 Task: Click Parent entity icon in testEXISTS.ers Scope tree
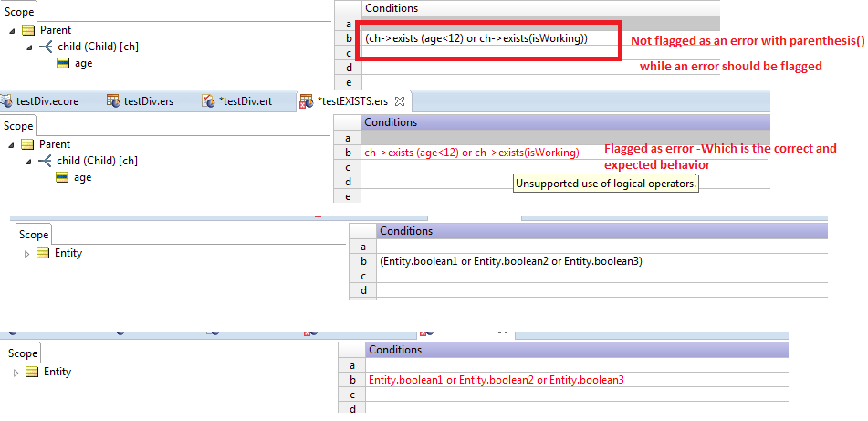(x=27, y=144)
